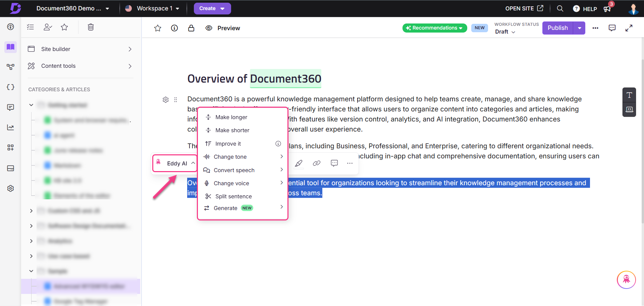This screenshot has width=644, height=306.
Task: Open the Analytics chart icon in left rail
Action: click(10, 127)
